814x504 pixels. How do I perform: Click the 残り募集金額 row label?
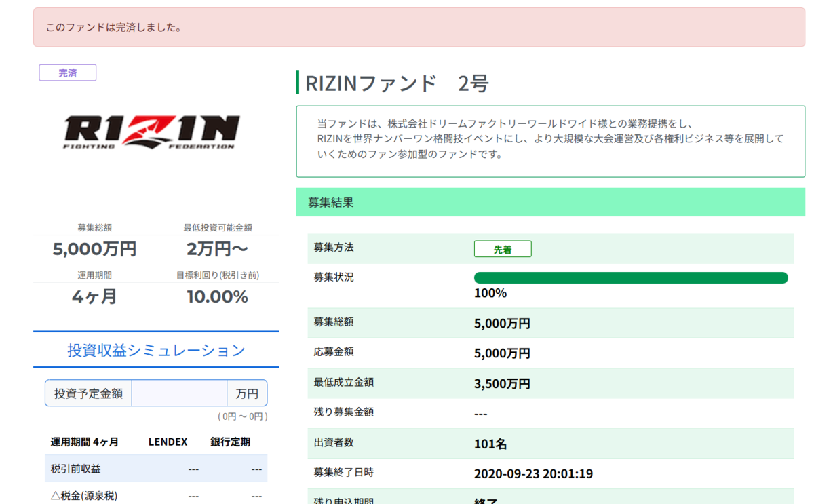[344, 412]
